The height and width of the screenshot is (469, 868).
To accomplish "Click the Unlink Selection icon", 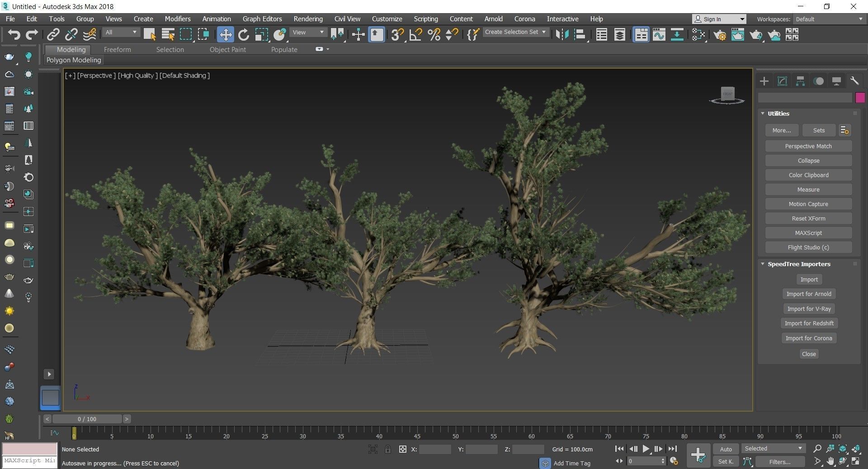I will 71,35.
